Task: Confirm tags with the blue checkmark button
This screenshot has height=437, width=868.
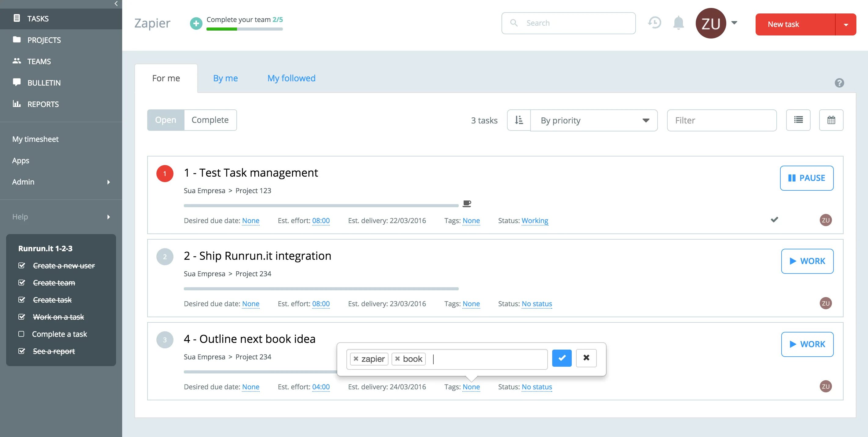Action: 562,358
